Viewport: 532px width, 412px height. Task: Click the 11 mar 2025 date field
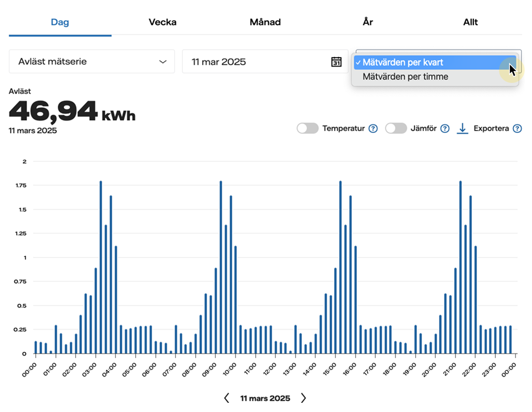click(257, 62)
